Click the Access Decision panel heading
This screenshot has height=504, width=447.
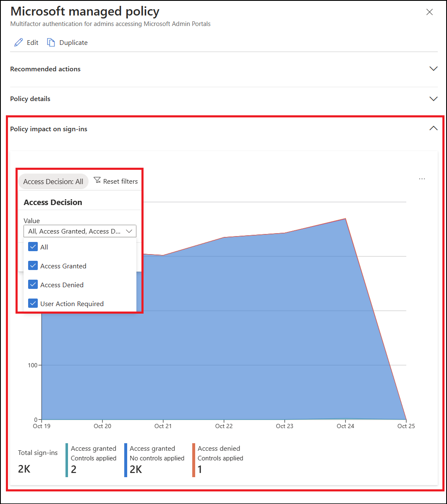point(53,202)
